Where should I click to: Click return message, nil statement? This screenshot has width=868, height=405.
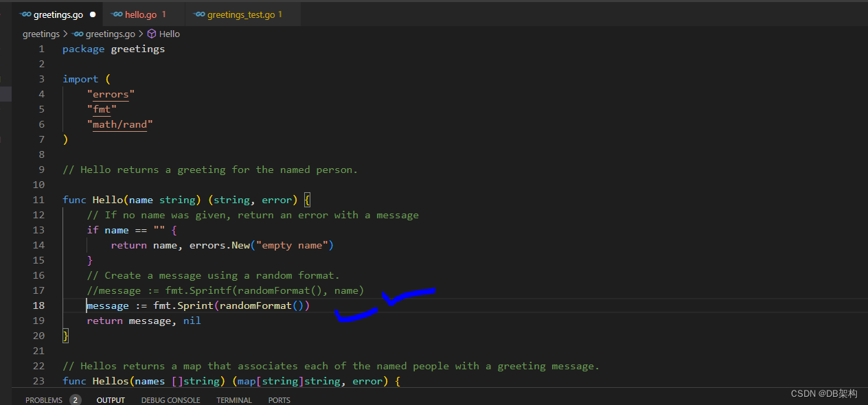tap(144, 321)
